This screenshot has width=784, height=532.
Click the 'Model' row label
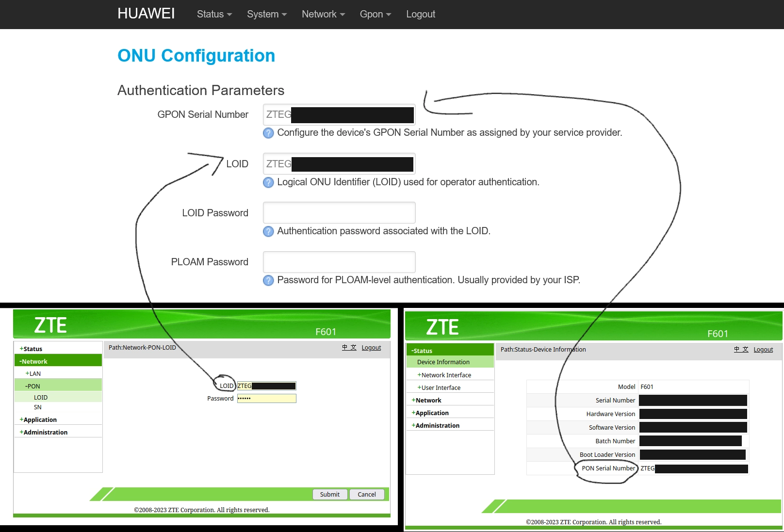[627, 387]
